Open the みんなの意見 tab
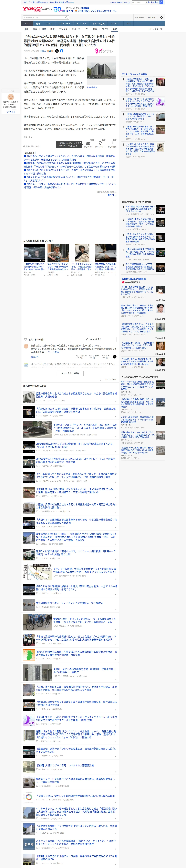This screenshot has height=868, width=186. 98,24
